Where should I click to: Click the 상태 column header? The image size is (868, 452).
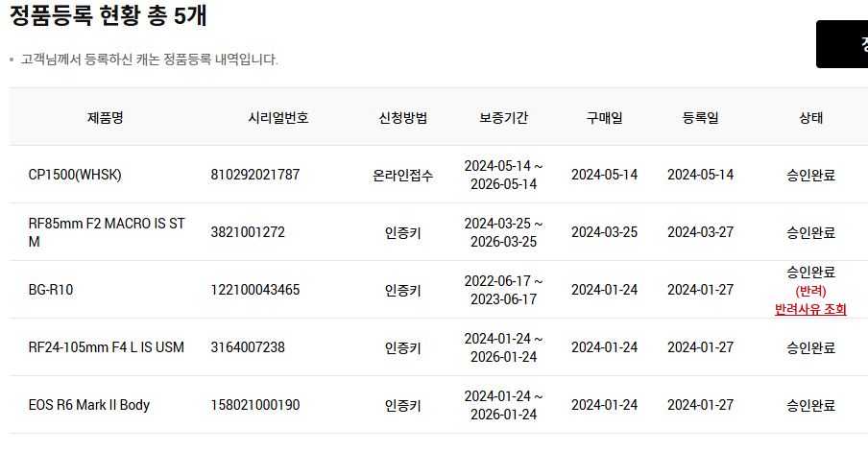click(810, 118)
